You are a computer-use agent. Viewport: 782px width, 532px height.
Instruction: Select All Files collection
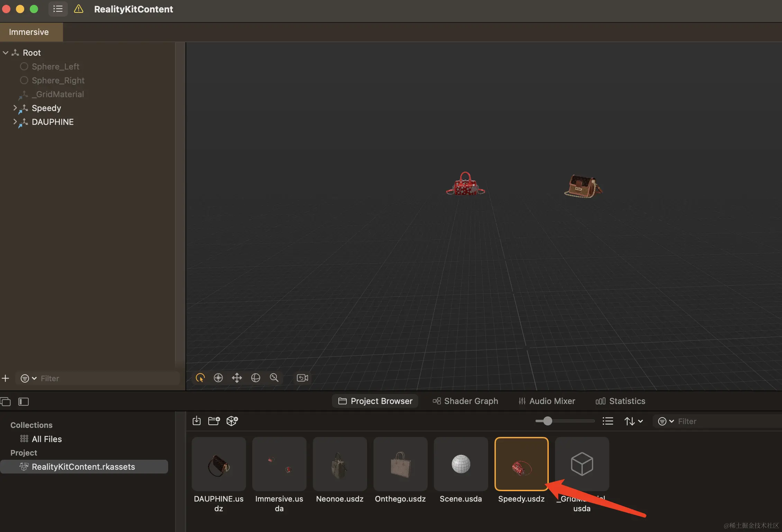point(47,439)
